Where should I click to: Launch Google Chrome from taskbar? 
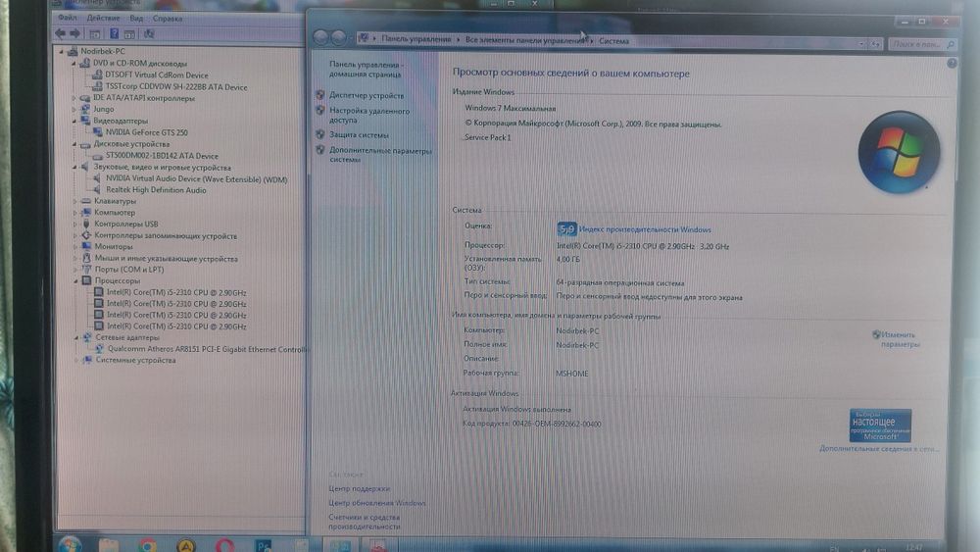(148, 545)
